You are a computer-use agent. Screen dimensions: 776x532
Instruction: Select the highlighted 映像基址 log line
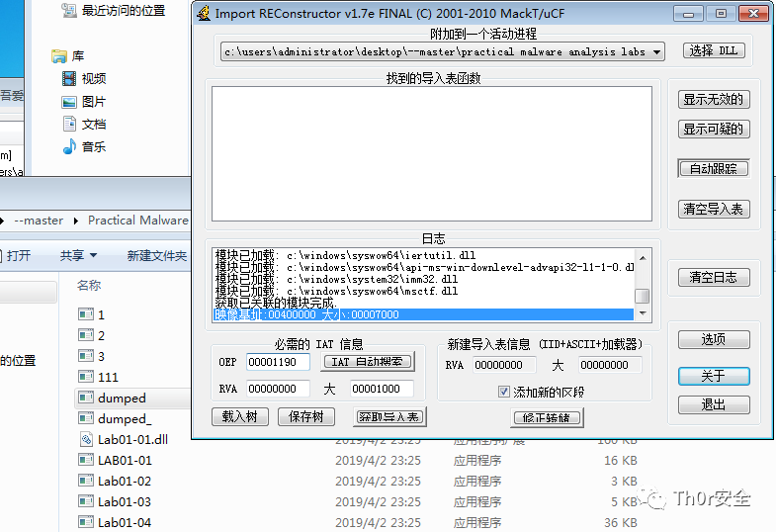424,314
